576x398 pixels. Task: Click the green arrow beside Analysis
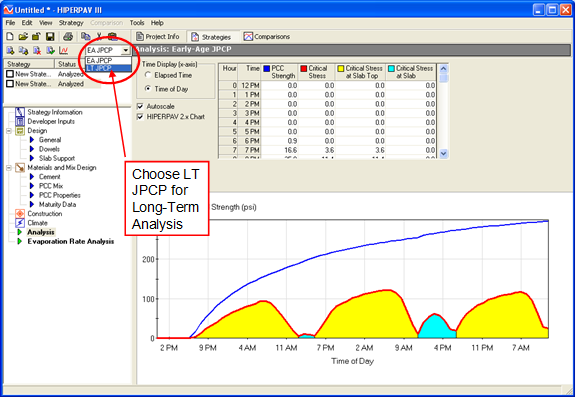(x=20, y=232)
